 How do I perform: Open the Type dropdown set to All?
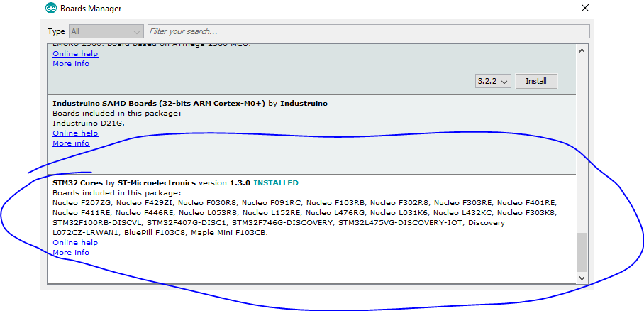pos(106,31)
